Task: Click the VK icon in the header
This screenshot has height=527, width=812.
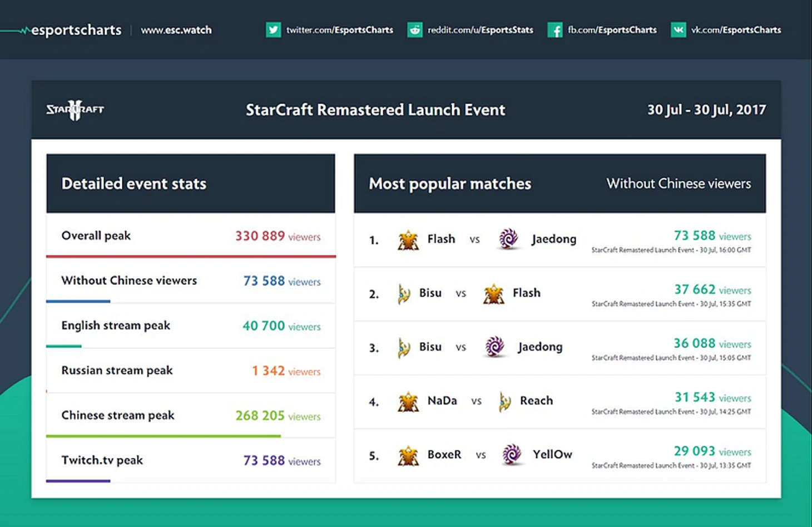Action: (x=679, y=29)
